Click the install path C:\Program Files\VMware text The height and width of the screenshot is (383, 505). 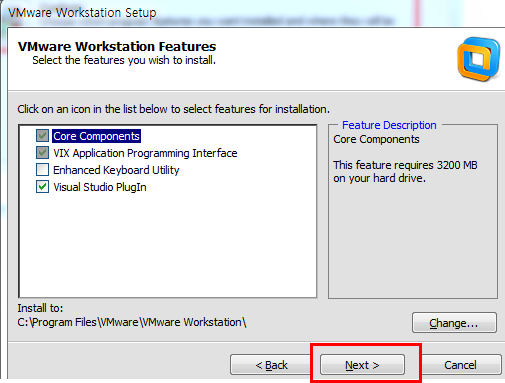click(x=132, y=322)
